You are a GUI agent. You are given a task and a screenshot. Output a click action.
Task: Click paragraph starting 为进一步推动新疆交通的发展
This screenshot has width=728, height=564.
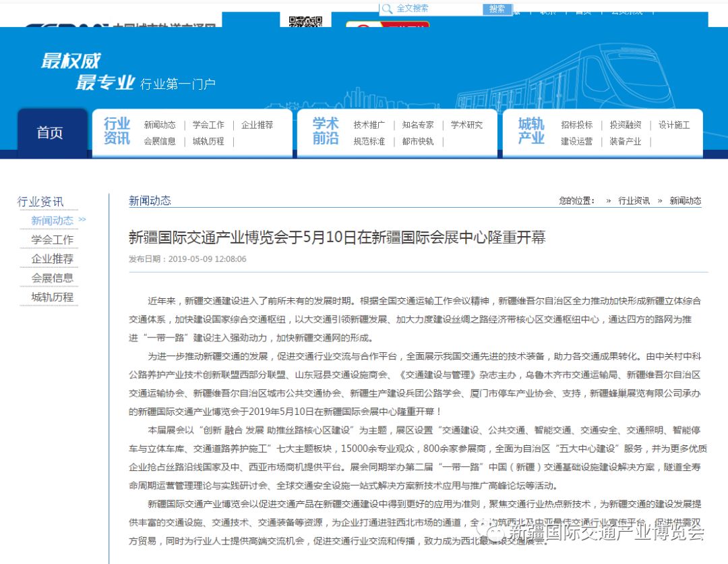[x=415, y=384]
